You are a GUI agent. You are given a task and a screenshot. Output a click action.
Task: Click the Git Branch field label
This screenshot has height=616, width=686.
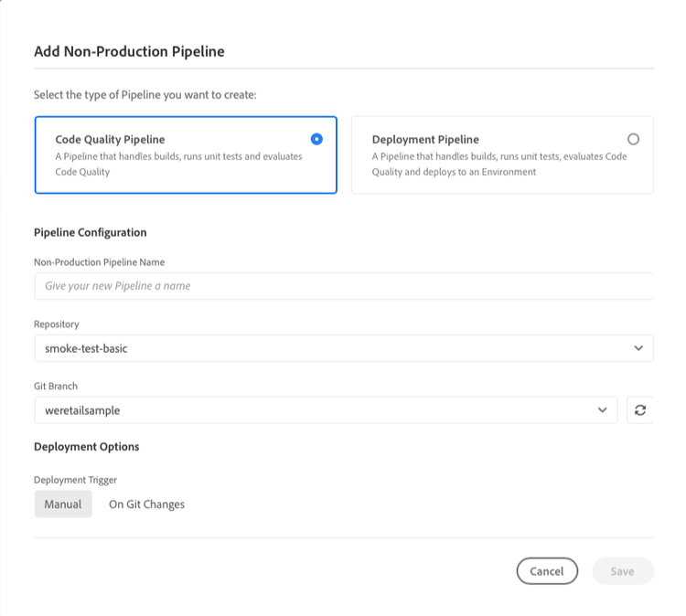pos(56,386)
